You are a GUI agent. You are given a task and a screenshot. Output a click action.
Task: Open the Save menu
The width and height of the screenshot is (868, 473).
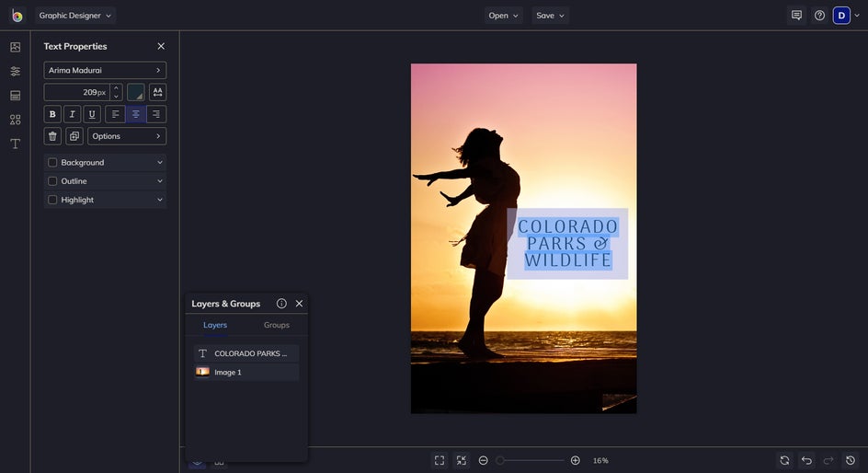pyautogui.click(x=550, y=16)
